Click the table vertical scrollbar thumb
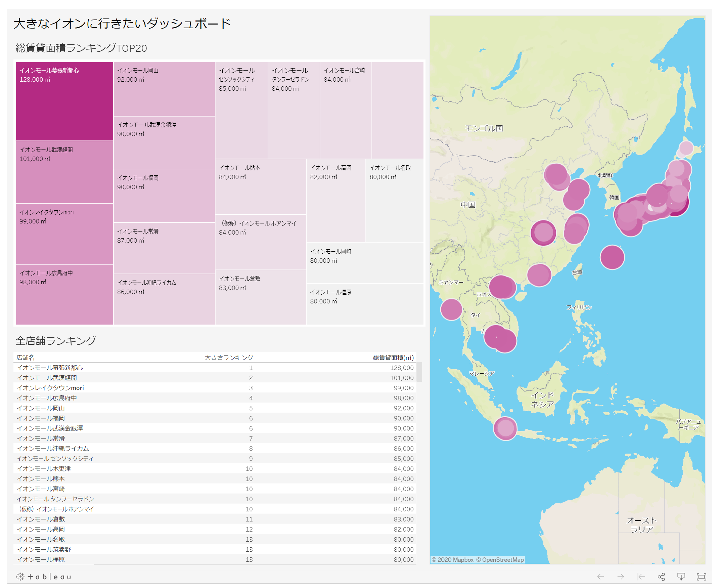Screen dimensions: 719x588 (x=419, y=372)
